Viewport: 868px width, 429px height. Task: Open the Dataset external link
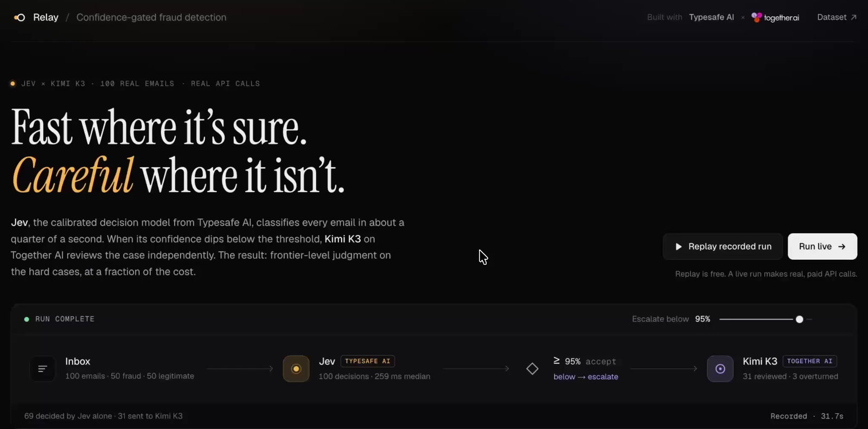(837, 17)
